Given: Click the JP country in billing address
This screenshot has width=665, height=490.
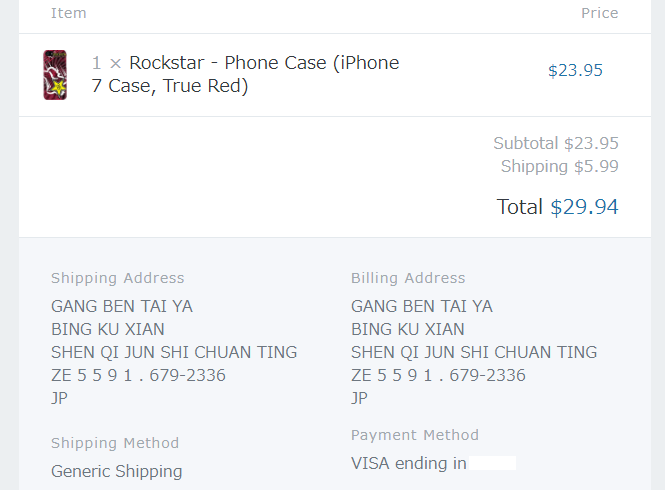Looking at the screenshot, I should coord(359,398).
